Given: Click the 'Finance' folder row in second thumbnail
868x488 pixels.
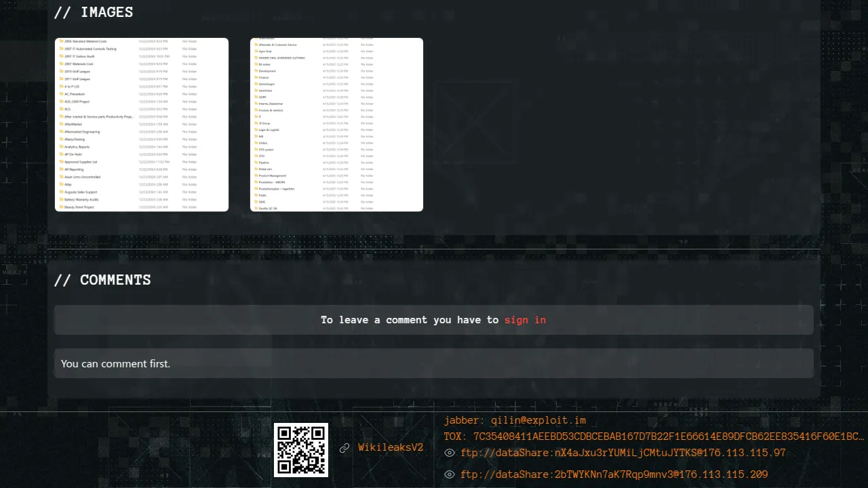Looking at the screenshot, I should (264, 77).
